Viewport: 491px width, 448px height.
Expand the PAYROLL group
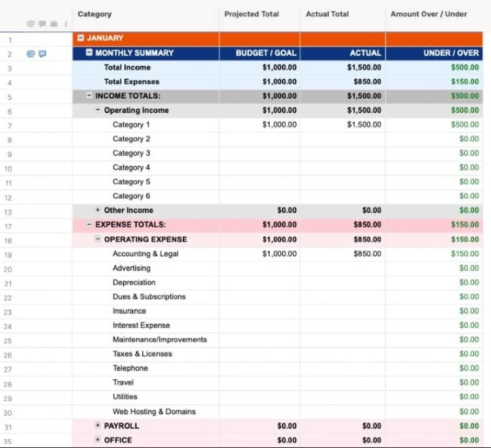pos(98,426)
